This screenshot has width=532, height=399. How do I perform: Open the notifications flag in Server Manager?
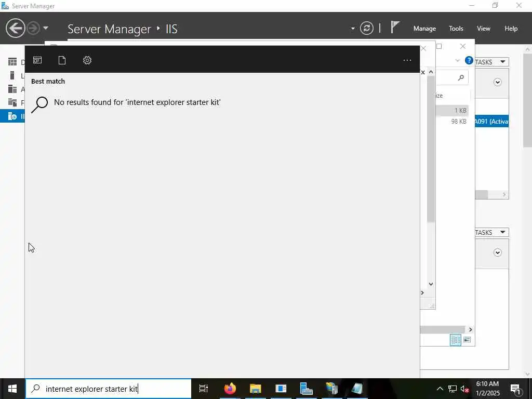(395, 27)
